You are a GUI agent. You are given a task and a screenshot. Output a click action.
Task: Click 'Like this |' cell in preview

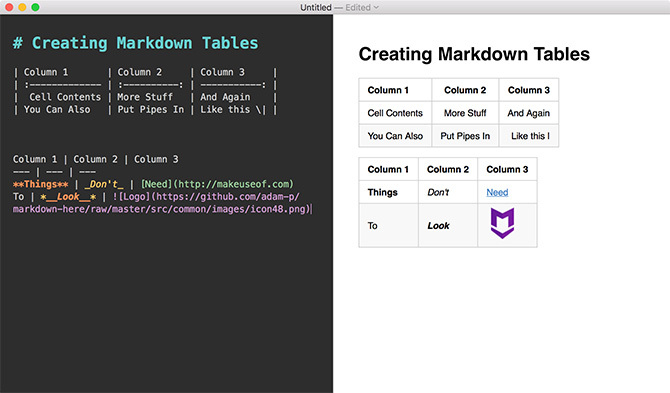[x=529, y=136]
